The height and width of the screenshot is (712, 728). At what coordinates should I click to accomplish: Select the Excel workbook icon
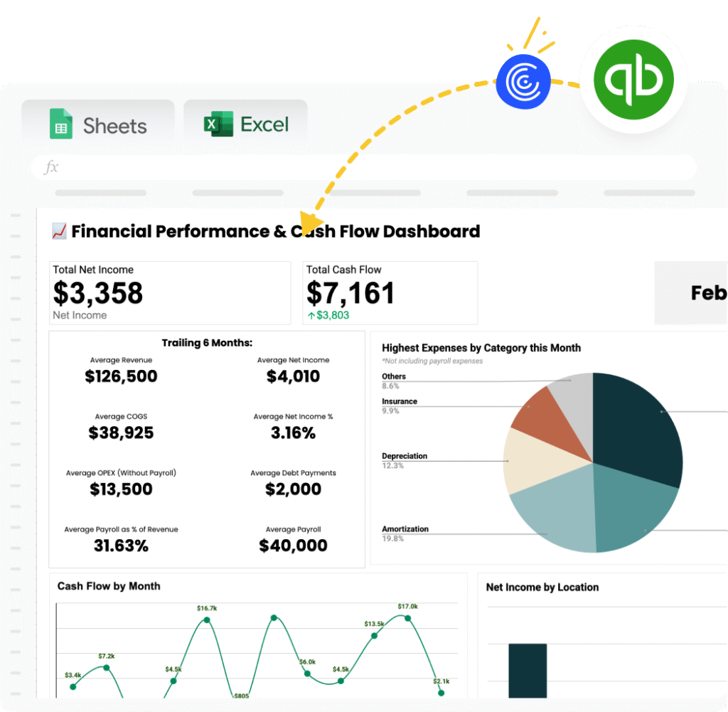tap(212, 124)
